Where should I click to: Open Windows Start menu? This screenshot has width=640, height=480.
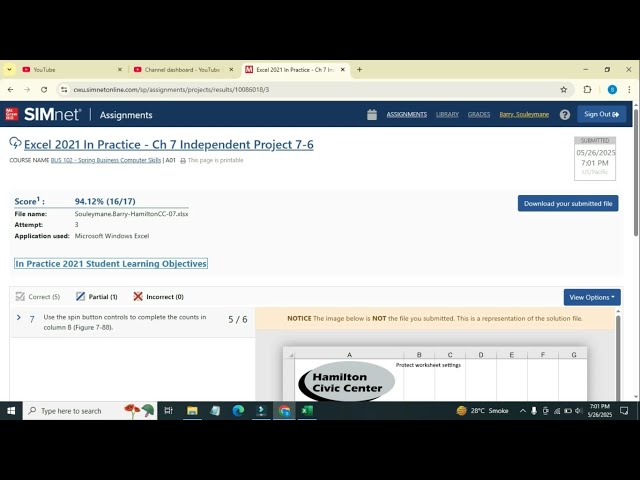11,411
